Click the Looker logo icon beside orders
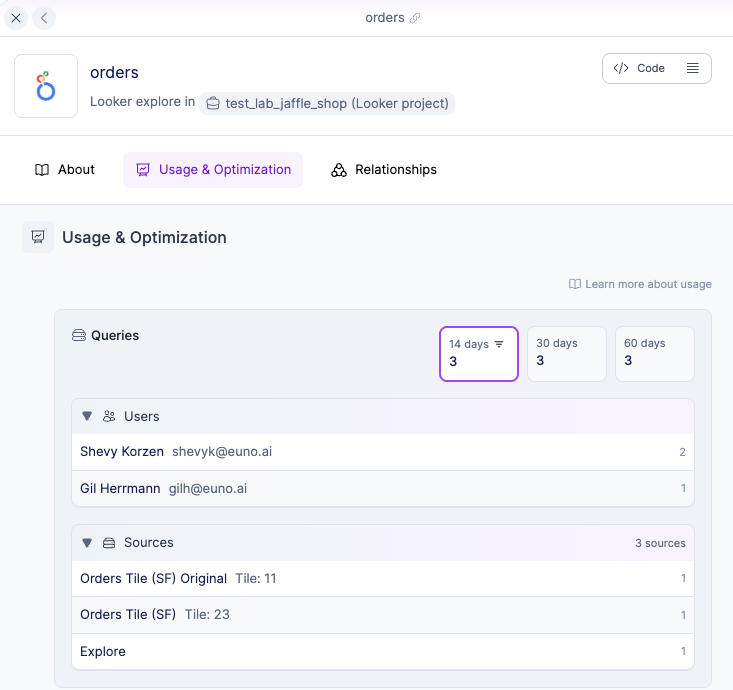733x690 pixels. (x=46, y=86)
